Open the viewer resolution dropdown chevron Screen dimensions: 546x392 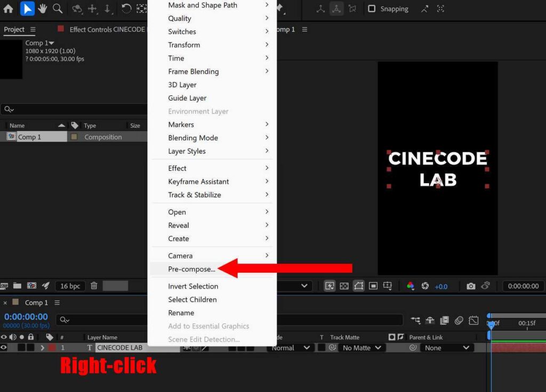coord(304,286)
